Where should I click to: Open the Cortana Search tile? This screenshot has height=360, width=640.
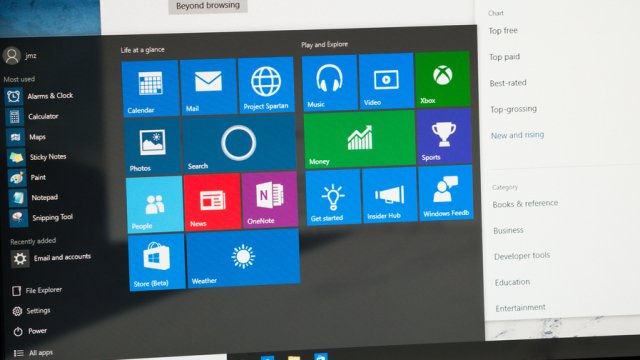pos(239,144)
